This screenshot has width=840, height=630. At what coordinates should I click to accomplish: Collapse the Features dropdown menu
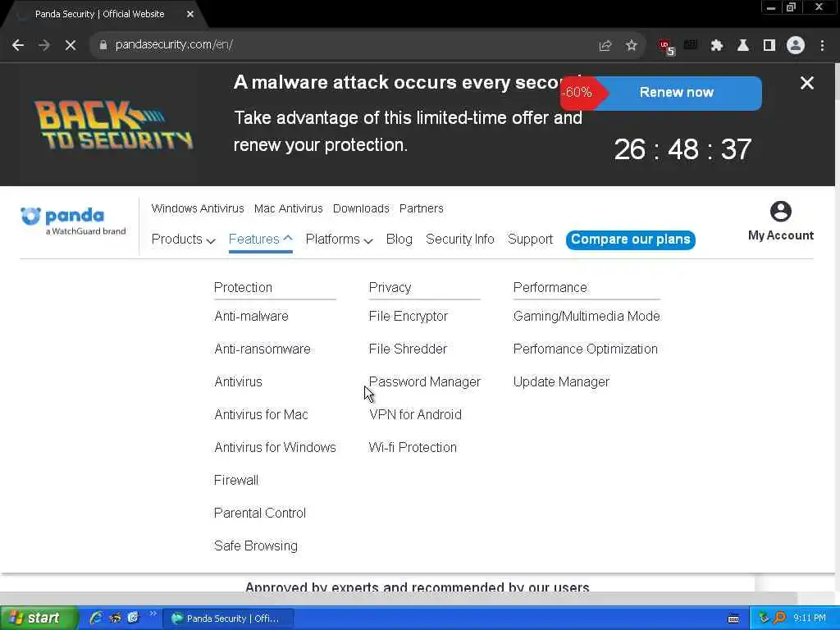[260, 240]
